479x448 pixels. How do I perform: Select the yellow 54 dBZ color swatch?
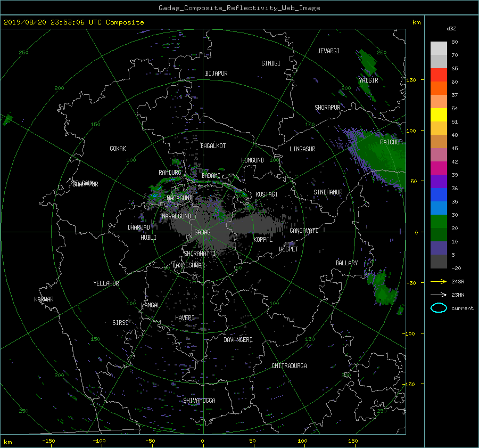pyautogui.click(x=439, y=115)
